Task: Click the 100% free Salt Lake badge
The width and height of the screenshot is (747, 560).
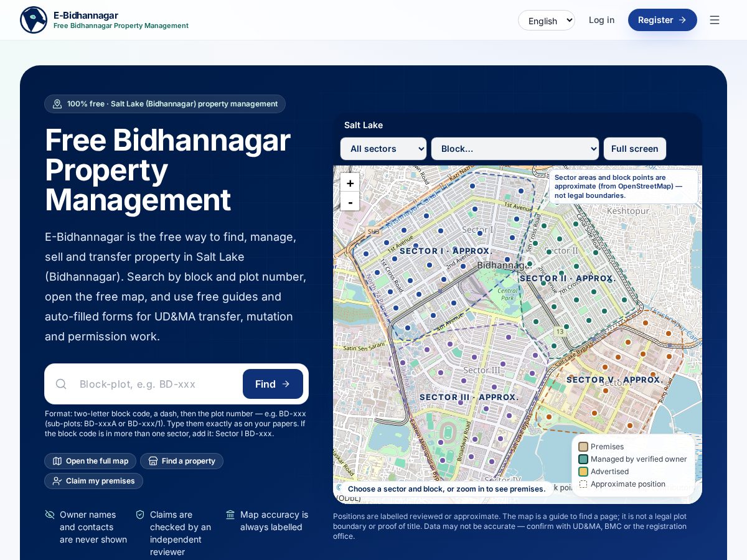Action: pos(165,104)
